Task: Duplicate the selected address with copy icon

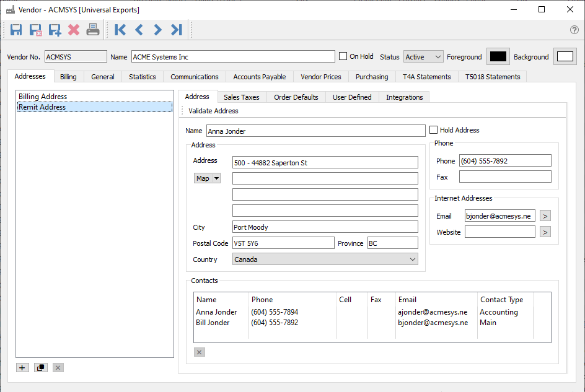Action: tap(40, 367)
